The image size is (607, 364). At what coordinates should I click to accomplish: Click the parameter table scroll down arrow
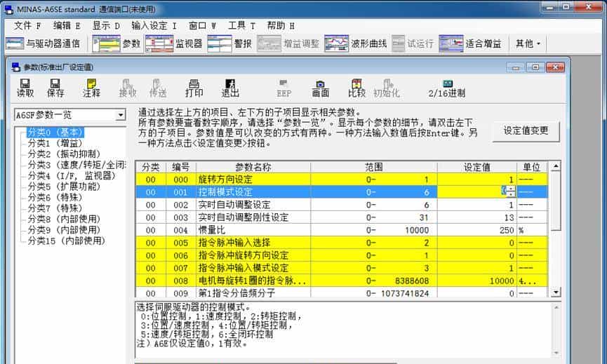[x=556, y=292]
